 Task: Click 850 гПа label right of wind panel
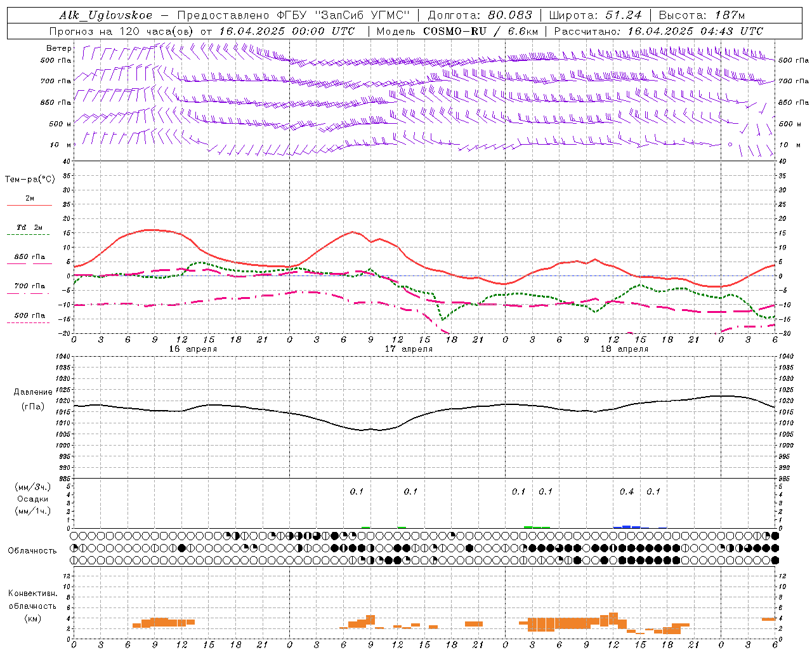click(794, 102)
